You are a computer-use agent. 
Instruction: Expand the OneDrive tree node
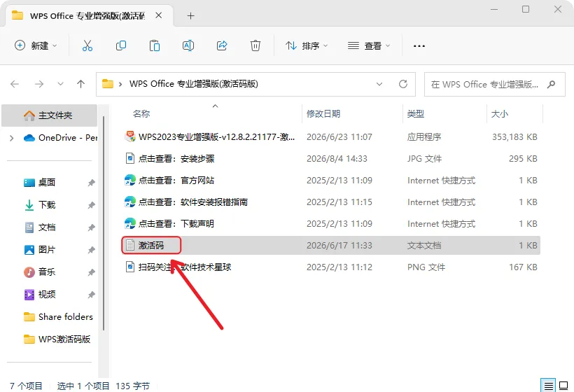[x=11, y=138]
